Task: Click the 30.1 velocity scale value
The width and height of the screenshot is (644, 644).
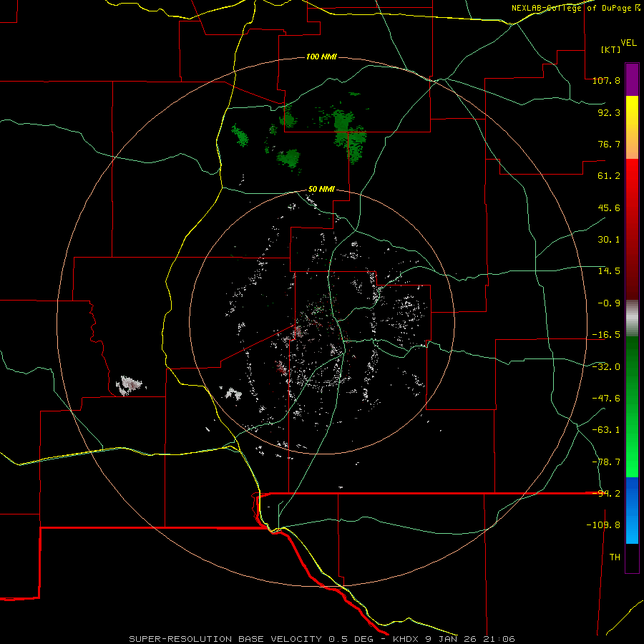Action: [x=609, y=240]
